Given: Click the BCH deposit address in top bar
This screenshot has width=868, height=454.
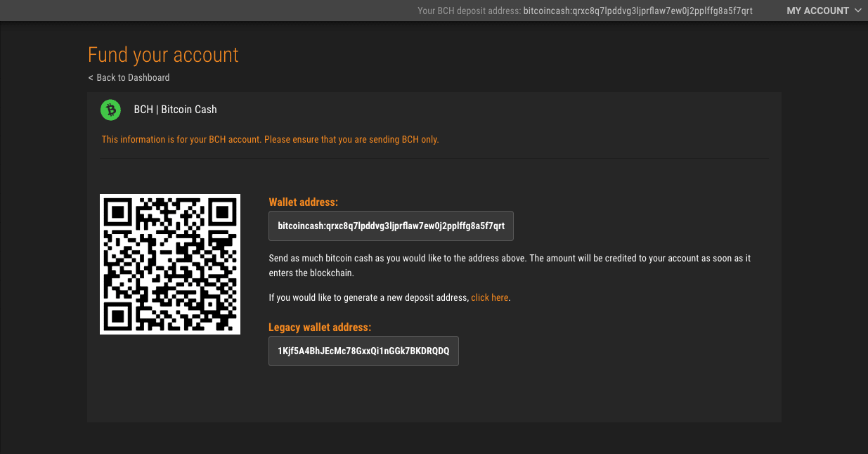Looking at the screenshot, I should pos(638,11).
